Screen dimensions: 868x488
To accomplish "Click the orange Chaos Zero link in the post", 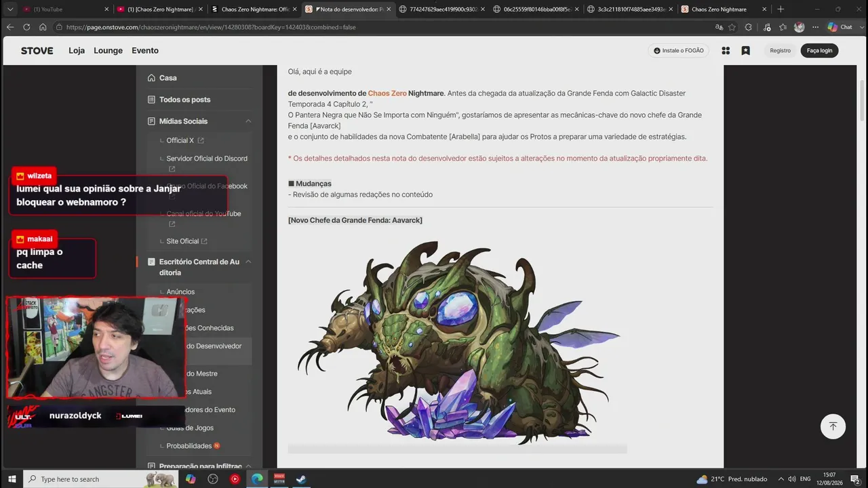I will tap(387, 94).
